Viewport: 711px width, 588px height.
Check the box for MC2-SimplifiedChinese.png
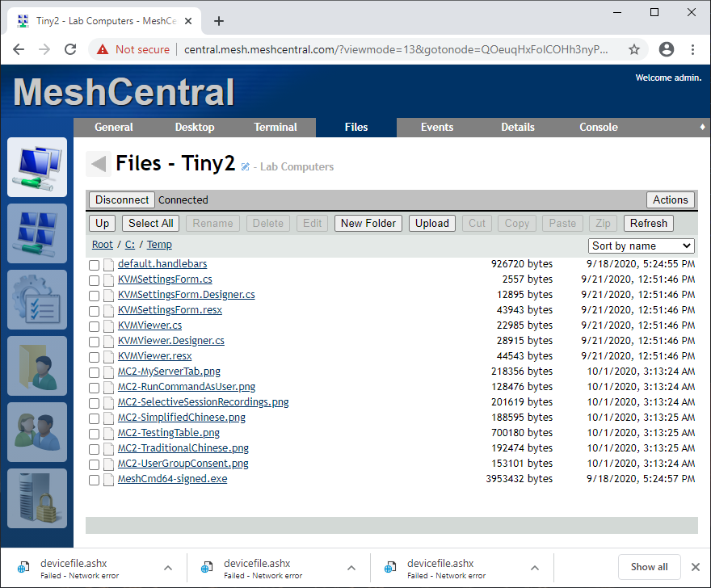94,418
